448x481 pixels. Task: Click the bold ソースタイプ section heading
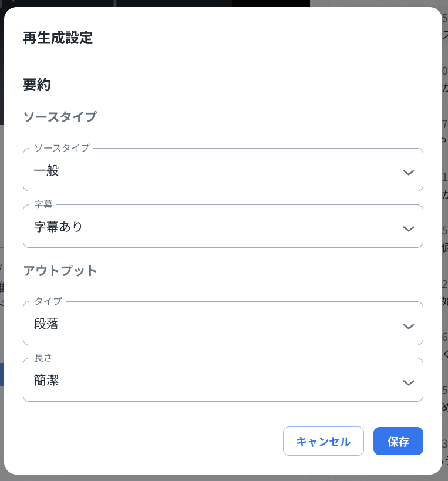point(59,116)
